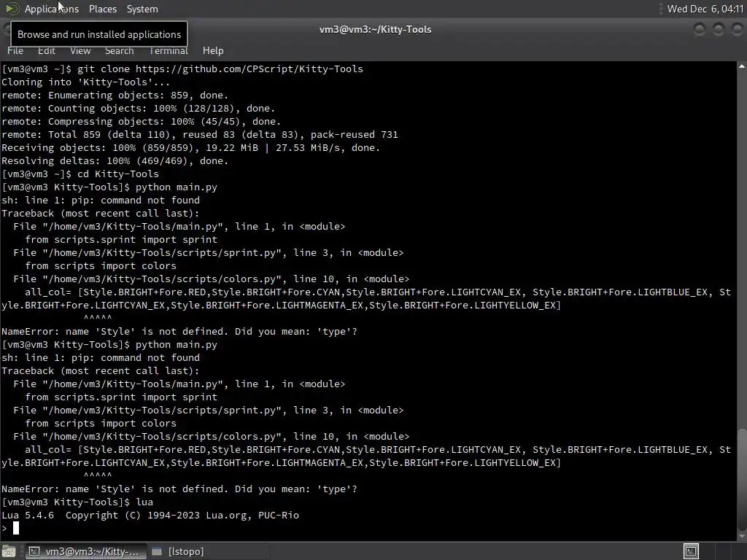
Task: Click the "Counting objects: 100% (128/128)" line
Action: pyautogui.click(x=138, y=109)
